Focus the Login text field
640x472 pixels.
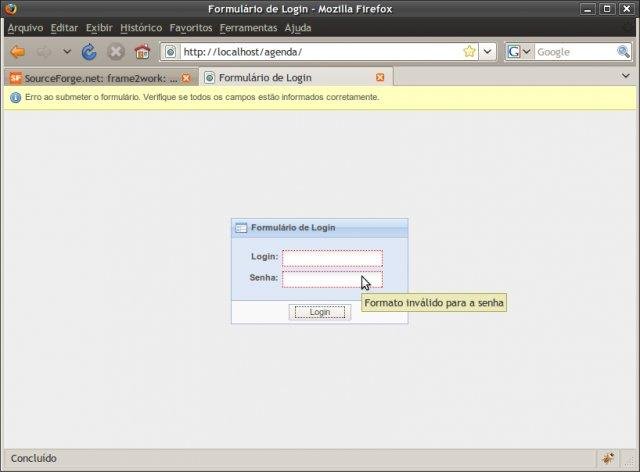[332, 258]
